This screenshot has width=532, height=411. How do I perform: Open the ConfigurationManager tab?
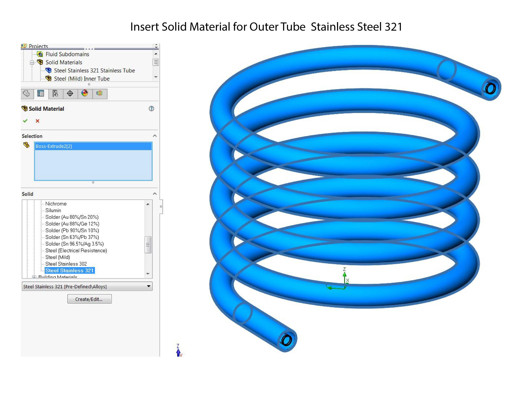point(55,93)
